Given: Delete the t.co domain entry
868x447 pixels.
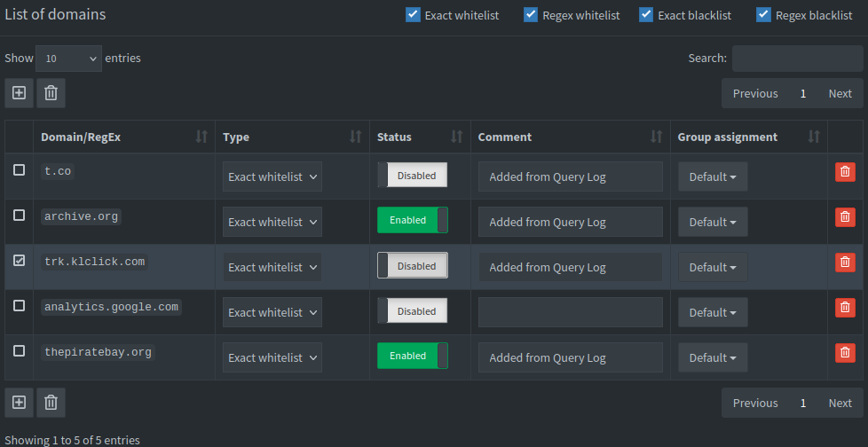Looking at the screenshot, I should coord(845,173).
